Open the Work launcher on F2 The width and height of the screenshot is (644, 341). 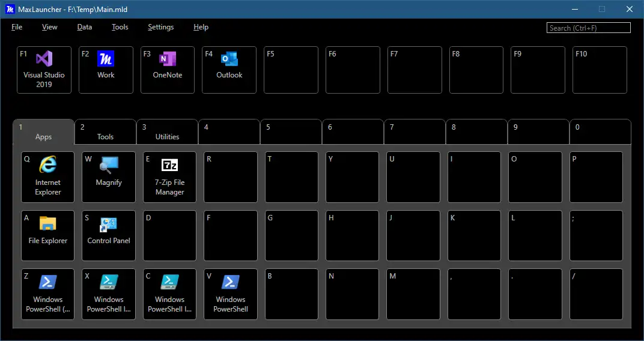pyautogui.click(x=106, y=70)
